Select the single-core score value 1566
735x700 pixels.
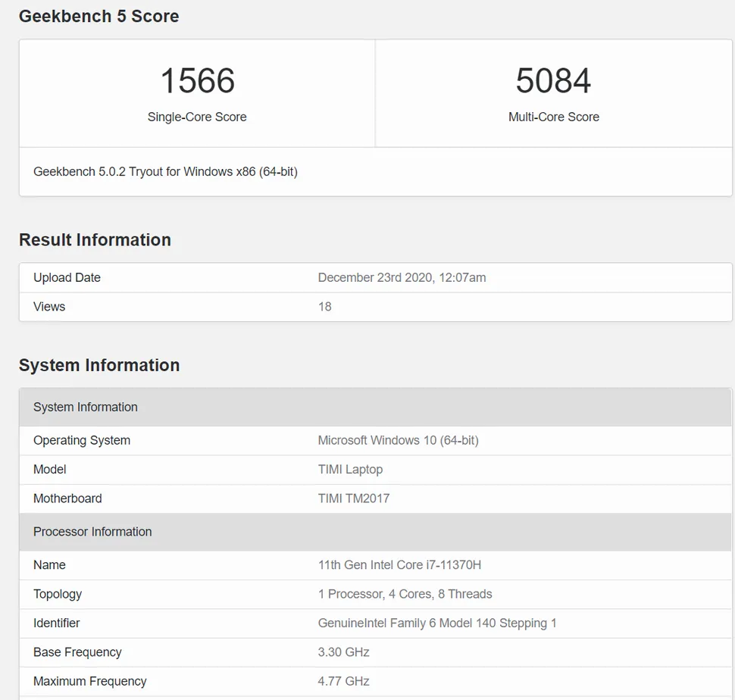coord(197,80)
